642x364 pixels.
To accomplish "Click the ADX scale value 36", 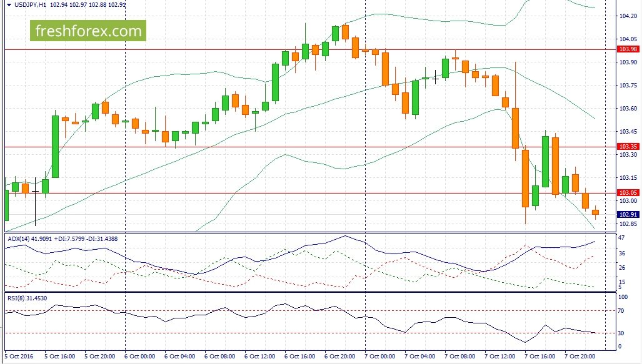I will click(622, 253).
